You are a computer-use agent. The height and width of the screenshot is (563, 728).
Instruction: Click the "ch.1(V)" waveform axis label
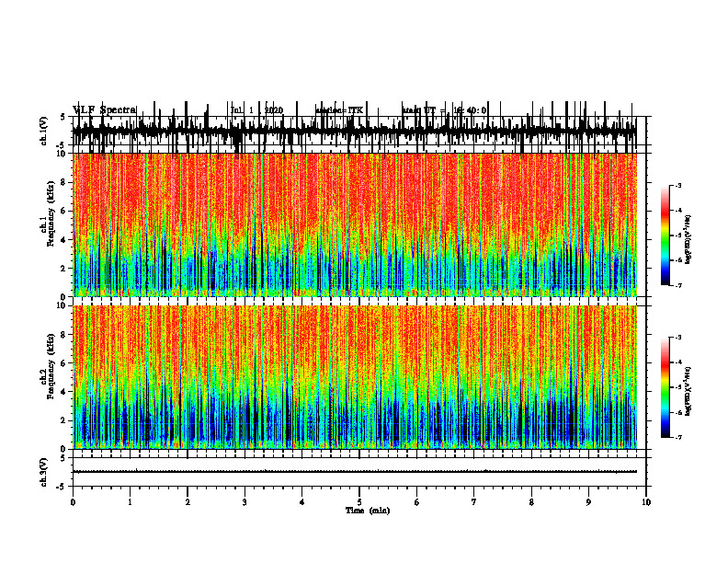click(44, 131)
